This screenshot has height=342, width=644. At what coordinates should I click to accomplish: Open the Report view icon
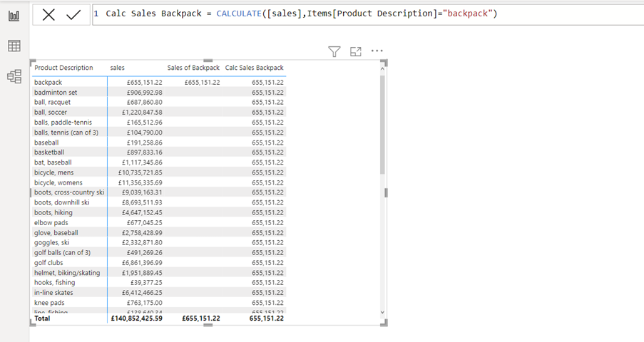pos(14,16)
